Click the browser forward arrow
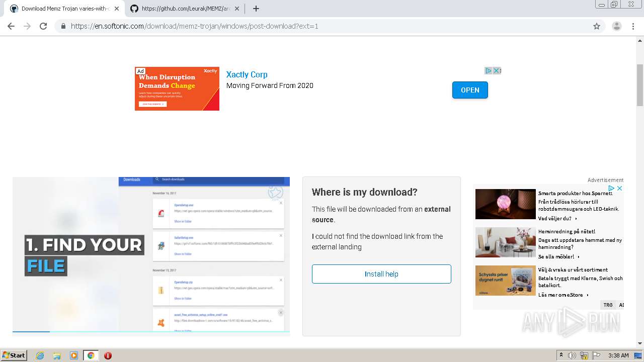Viewport: 644px width, 362px height. 27,26
